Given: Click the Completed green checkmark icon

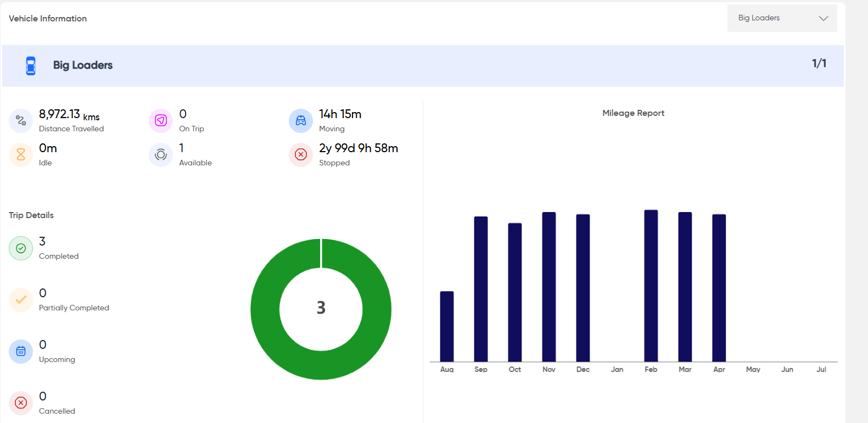Looking at the screenshot, I should [x=21, y=248].
